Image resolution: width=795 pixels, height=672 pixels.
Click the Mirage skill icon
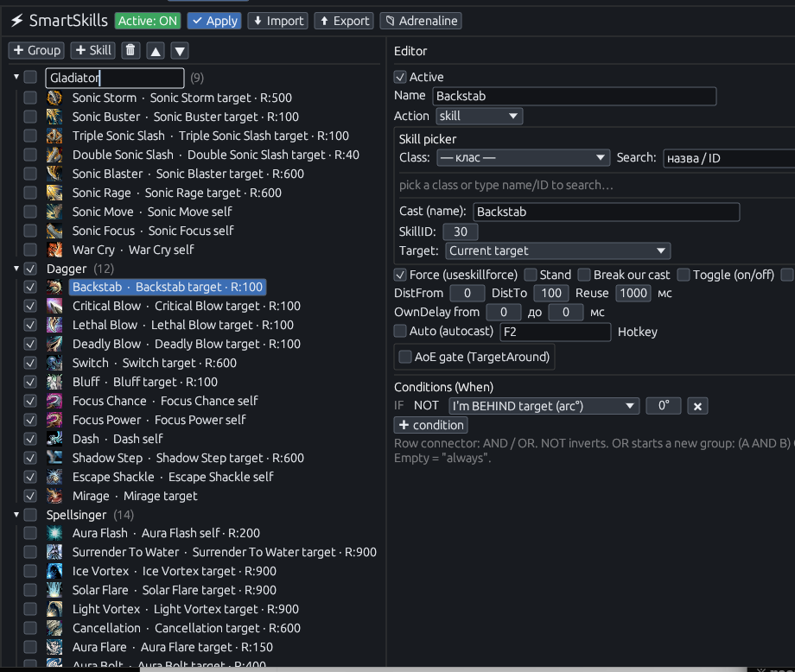pyautogui.click(x=54, y=496)
